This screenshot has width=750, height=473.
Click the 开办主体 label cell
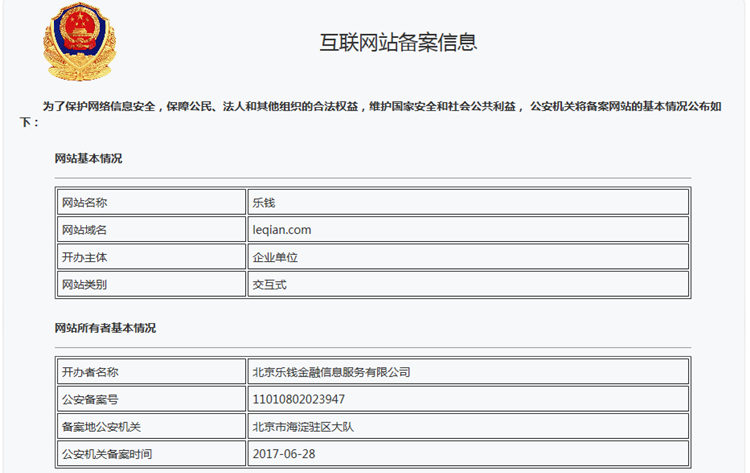point(84,257)
